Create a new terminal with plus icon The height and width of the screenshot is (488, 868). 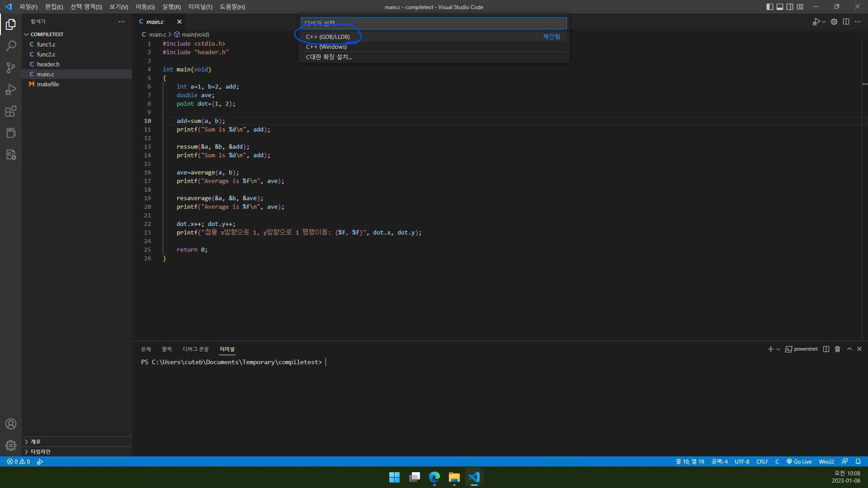click(770, 349)
